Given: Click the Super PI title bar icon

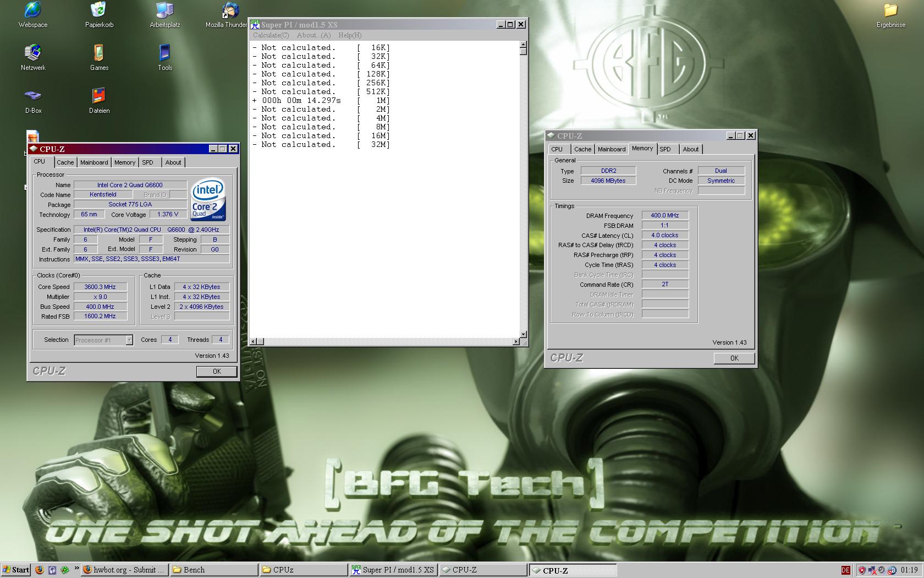Looking at the screenshot, I should point(255,24).
